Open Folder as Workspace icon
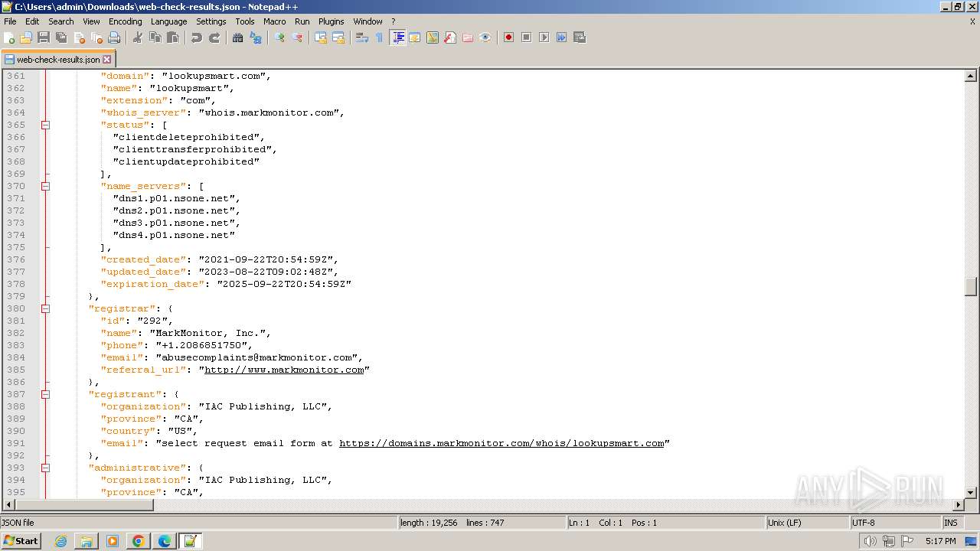Image resolution: width=980 pixels, height=551 pixels. coord(468,37)
